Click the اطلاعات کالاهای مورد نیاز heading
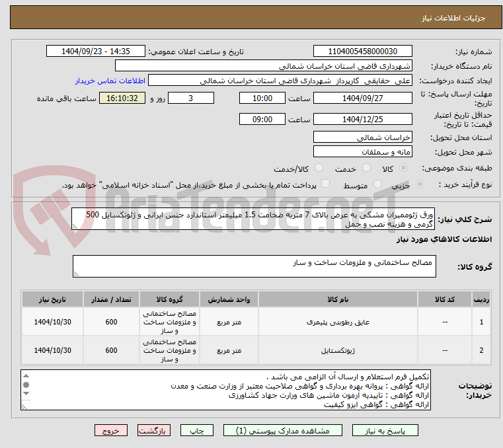The width and height of the screenshot is (503, 448). (444, 239)
